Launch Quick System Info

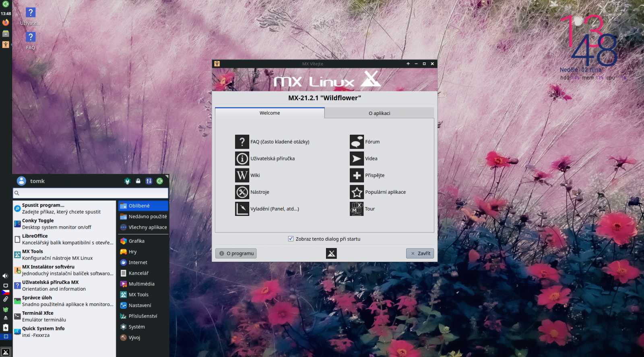click(x=64, y=332)
